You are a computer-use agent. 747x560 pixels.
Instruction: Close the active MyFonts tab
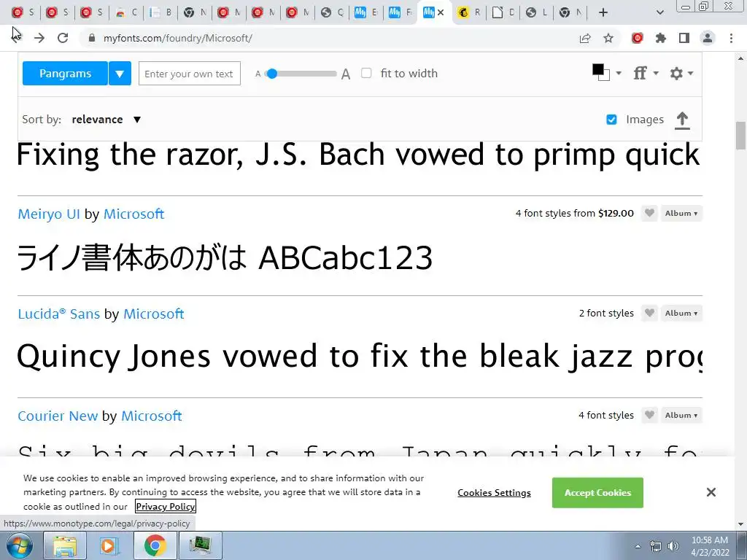point(441,12)
